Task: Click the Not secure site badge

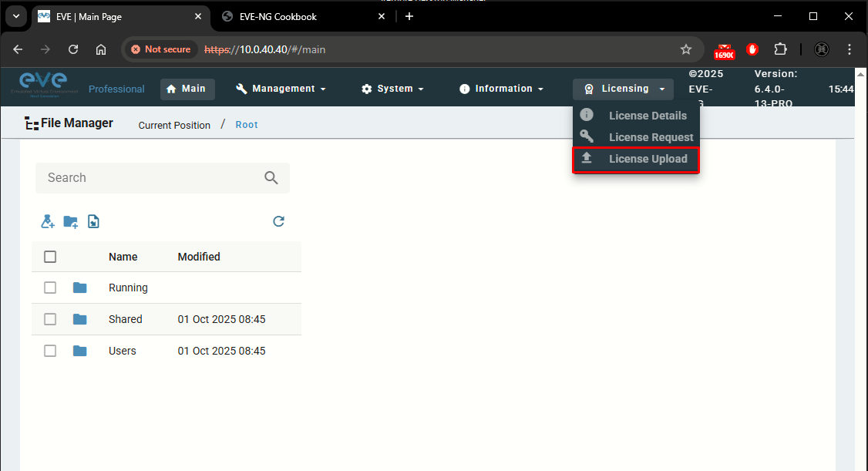Action: click(x=160, y=49)
